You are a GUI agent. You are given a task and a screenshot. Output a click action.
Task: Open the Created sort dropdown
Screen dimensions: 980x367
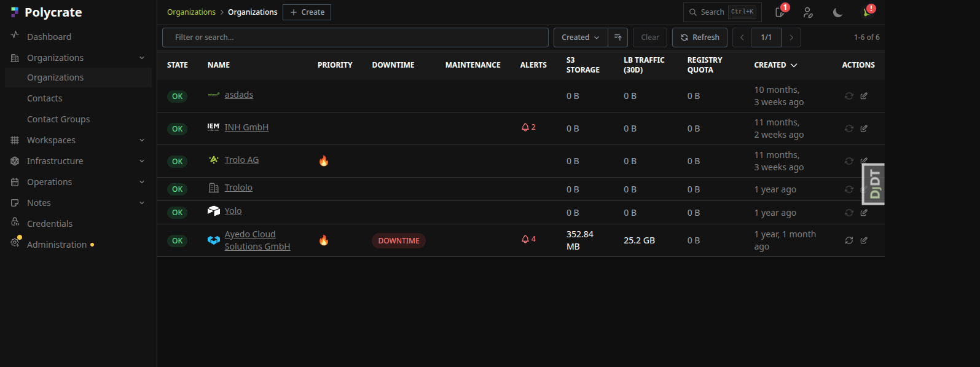(x=581, y=37)
